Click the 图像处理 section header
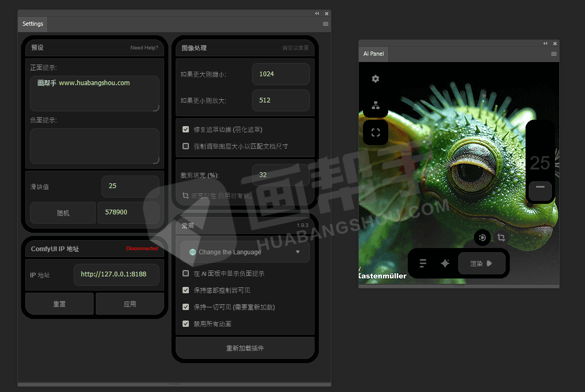This screenshot has width=585, height=392. coord(194,48)
